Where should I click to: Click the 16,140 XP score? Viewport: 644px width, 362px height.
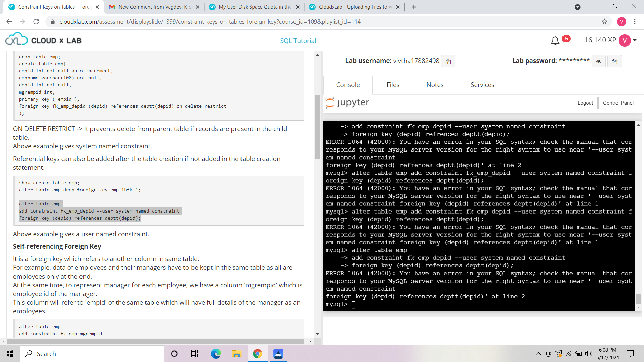coord(600,40)
